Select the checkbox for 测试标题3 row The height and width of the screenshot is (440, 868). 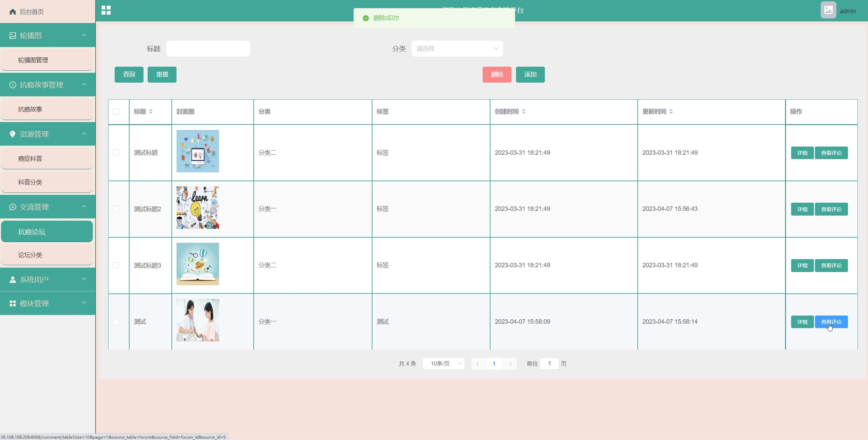pos(116,265)
